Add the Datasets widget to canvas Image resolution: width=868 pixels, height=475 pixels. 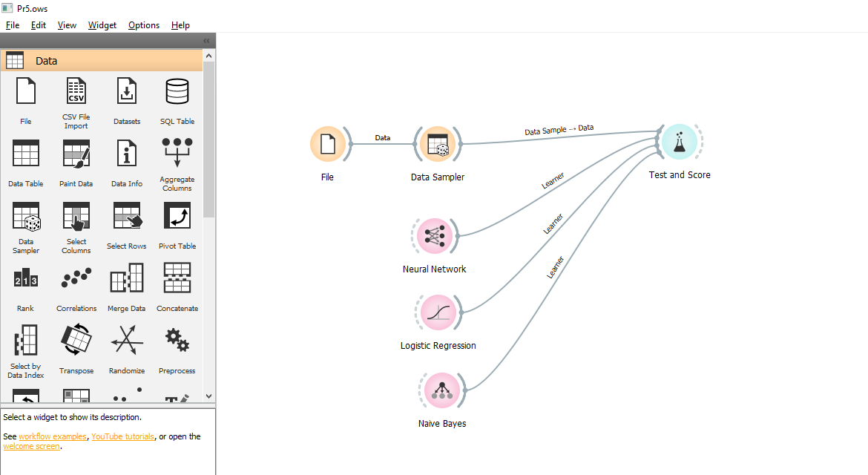[126, 91]
